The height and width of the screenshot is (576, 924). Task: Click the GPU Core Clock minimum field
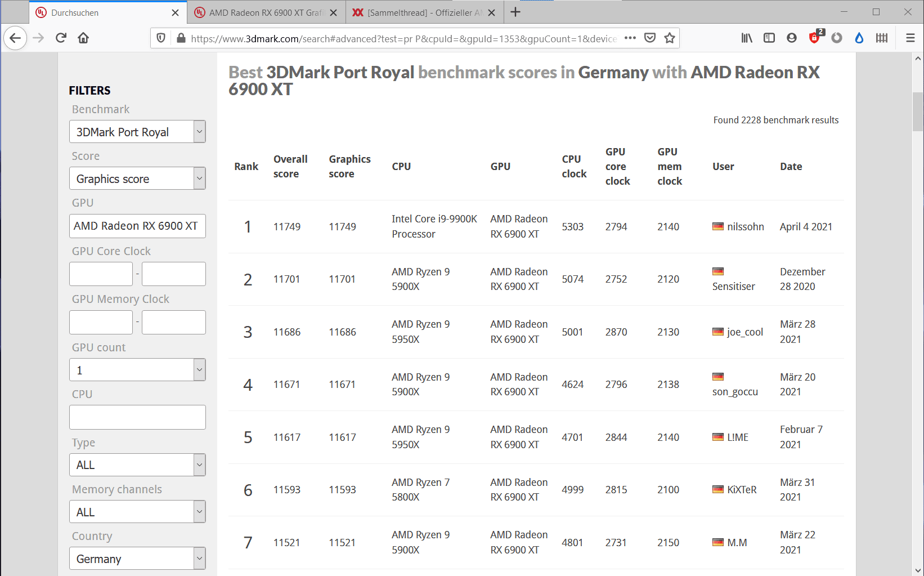101,274
